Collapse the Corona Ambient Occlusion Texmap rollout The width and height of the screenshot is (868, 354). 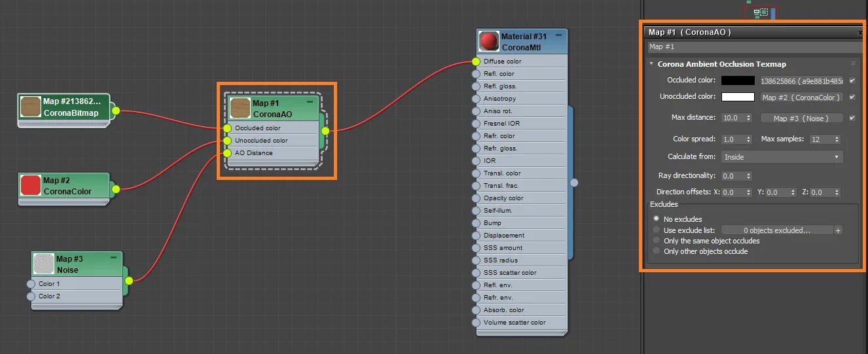(x=651, y=64)
